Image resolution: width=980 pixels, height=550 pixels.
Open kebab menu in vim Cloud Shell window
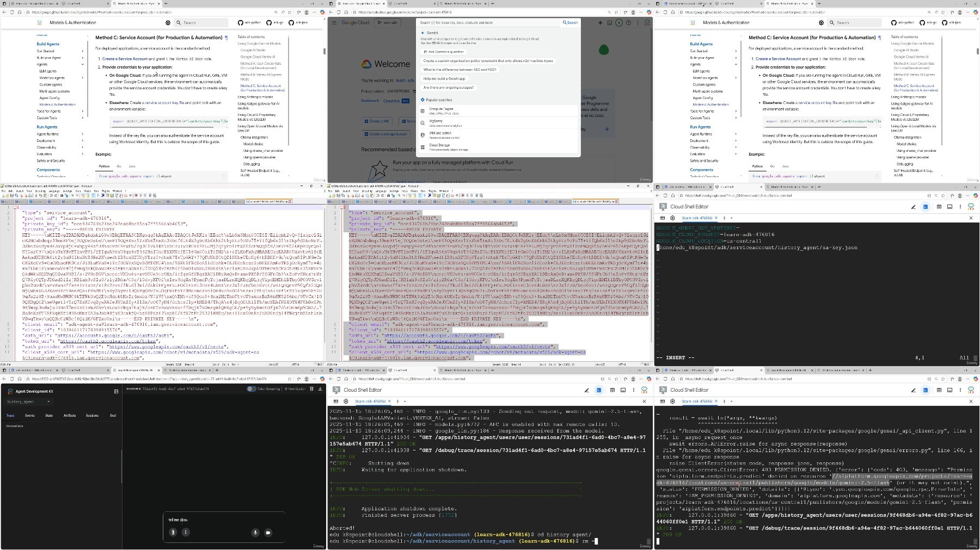960,207
